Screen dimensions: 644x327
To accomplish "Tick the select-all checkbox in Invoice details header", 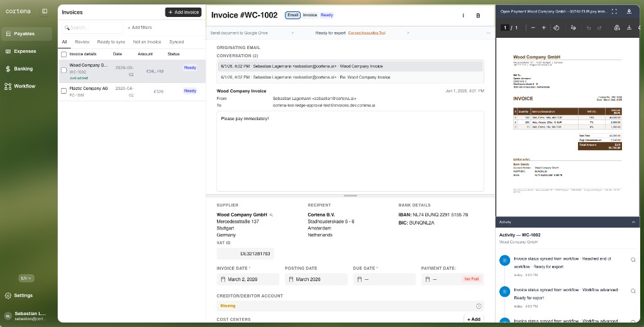I will tap(64, 54).
